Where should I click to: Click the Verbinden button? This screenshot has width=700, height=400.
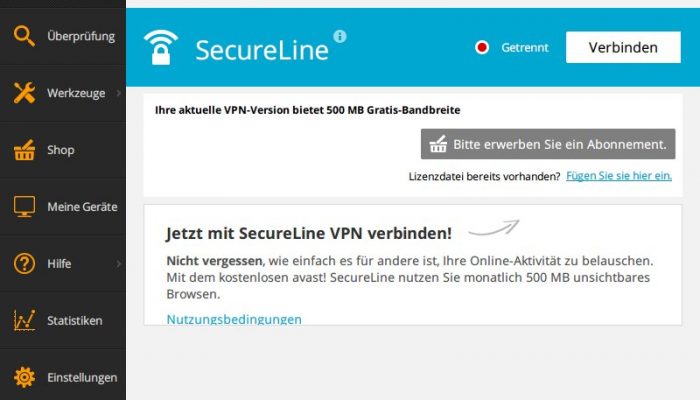coord(623,47)
